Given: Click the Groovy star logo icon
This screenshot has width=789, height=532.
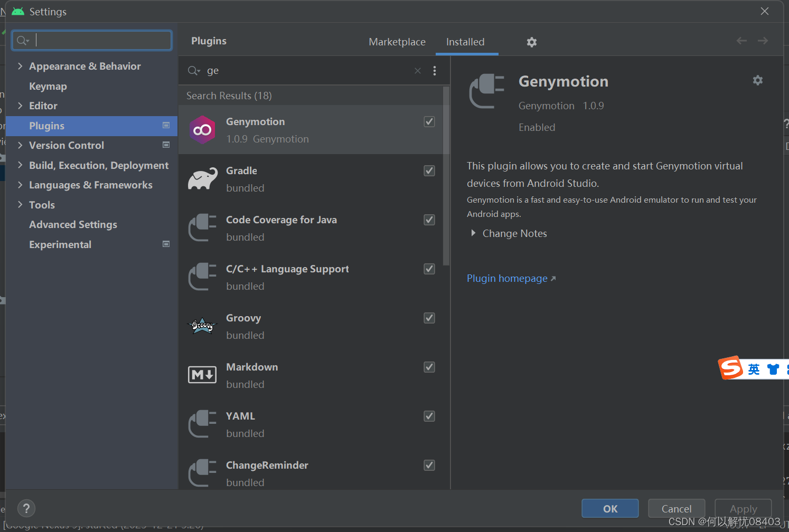Looking at the screenshot, I should (202, 326).
